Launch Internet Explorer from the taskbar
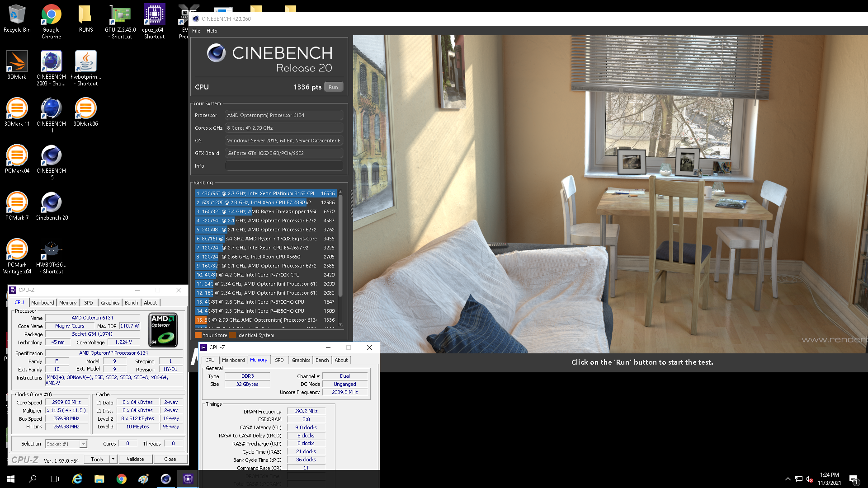 tap(77, 479)
